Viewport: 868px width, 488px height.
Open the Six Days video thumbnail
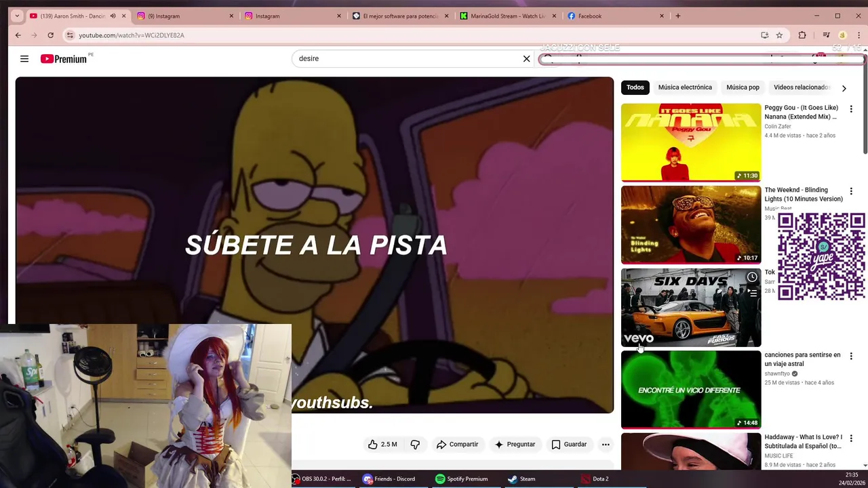(691, 308)
